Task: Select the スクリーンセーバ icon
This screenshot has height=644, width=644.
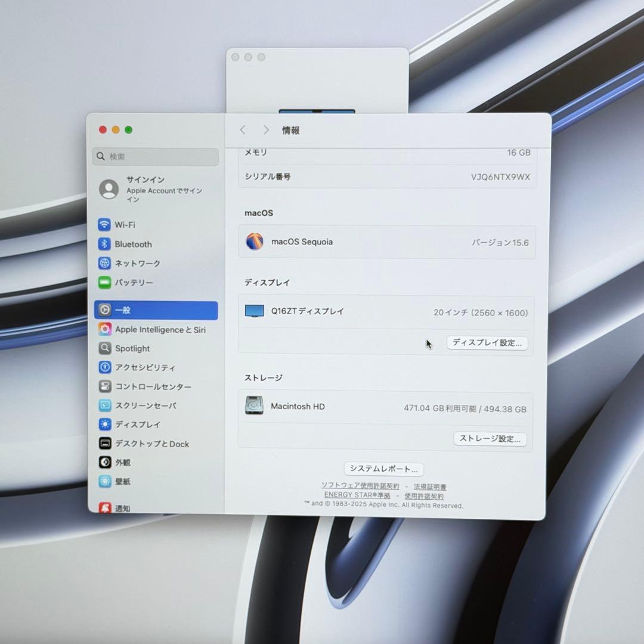Action: tap(105, 405)
